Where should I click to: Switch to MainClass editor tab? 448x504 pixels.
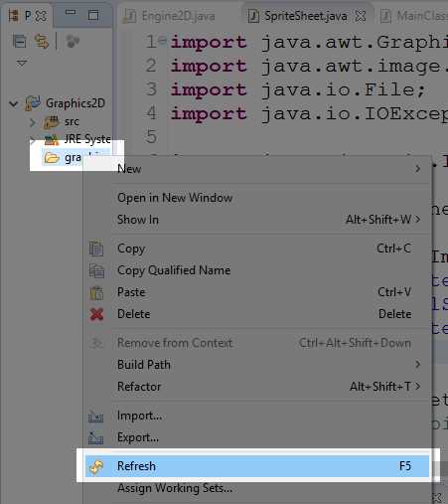pos(414,16)
